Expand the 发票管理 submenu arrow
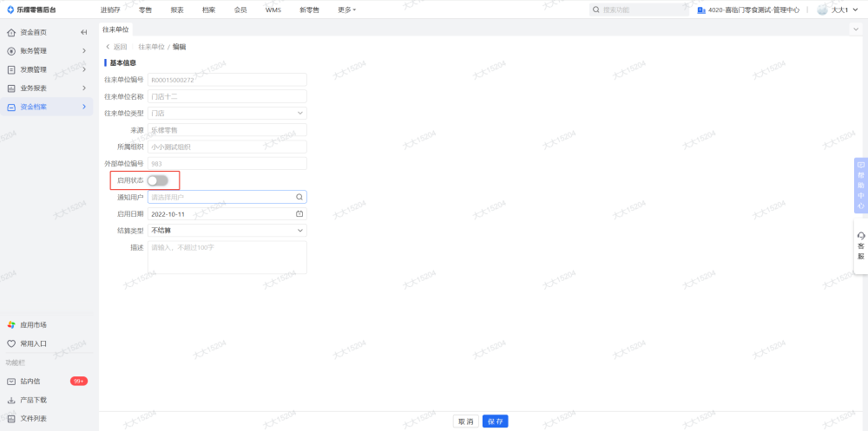The height and width of the screenshot is (431, 868). (x=84, y=69)
